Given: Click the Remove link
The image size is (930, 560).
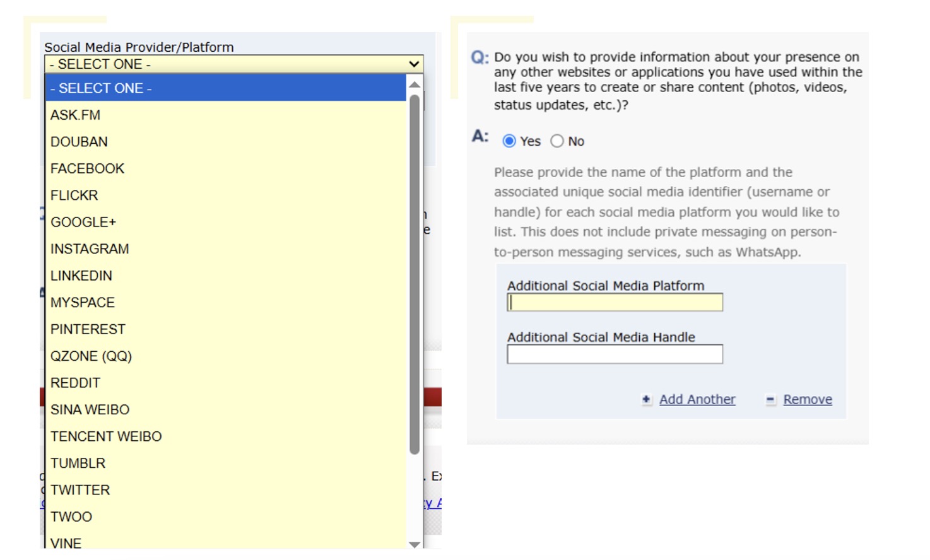Looking at the screenshot, I should coord(808,399).
